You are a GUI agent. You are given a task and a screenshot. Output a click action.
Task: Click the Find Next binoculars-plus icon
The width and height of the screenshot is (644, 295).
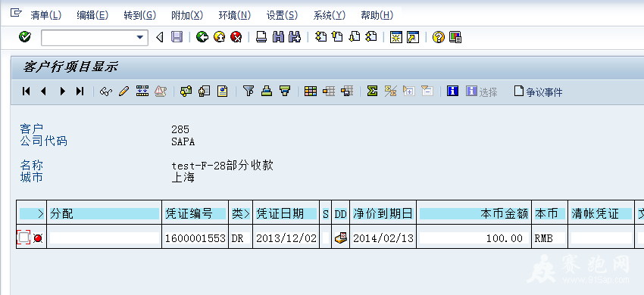pyautogui.click(x=295, y=37)
